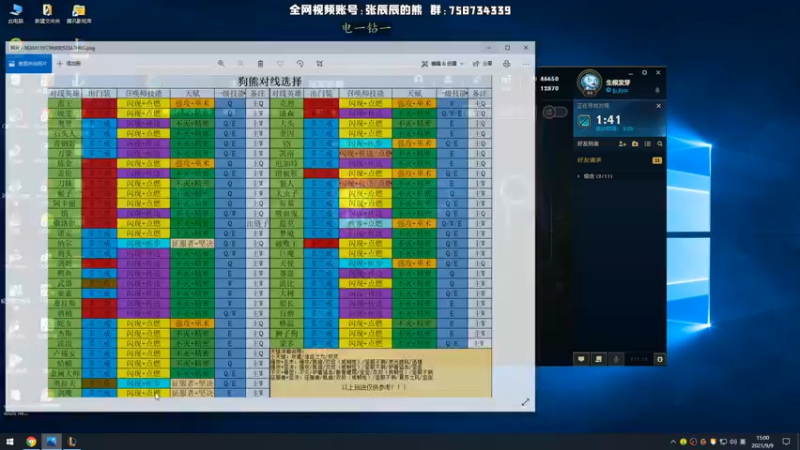
Task: Open the League client settings gear
Action: click(644, 73)
